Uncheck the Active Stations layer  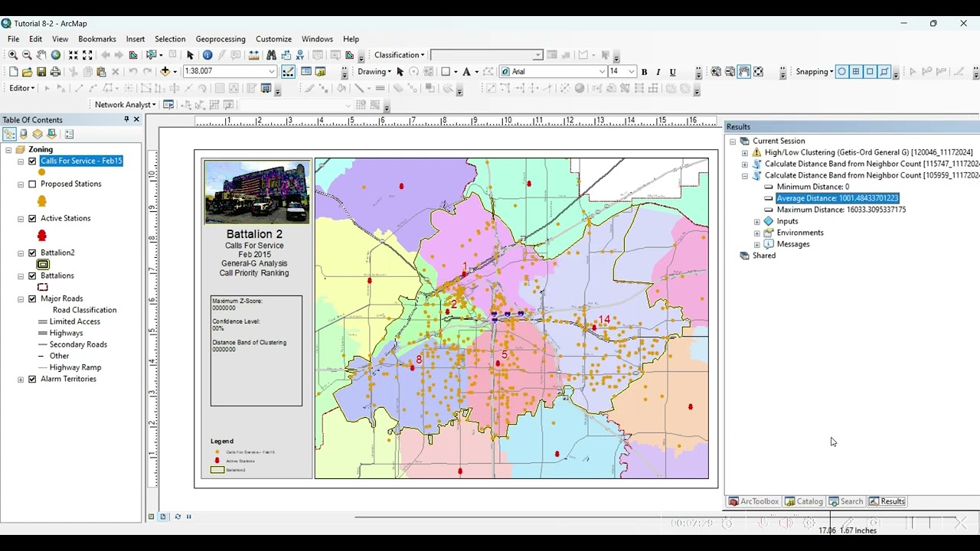32,219
